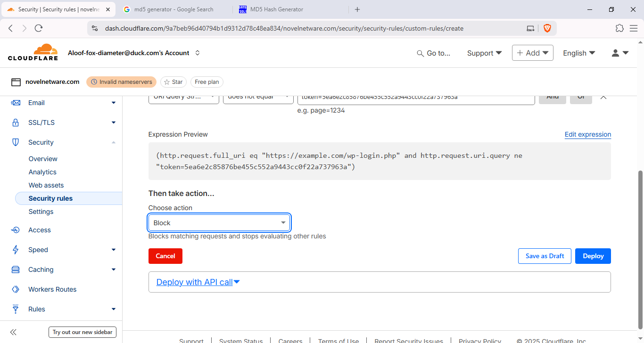The height and width of the screenshot is (343, 644).
Task: Click the red Cancel button
Action: click(x=165, y=256)
